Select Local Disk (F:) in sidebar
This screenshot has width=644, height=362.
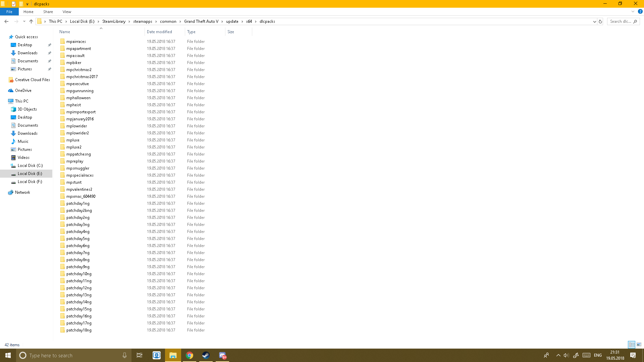tap(30, 182)
